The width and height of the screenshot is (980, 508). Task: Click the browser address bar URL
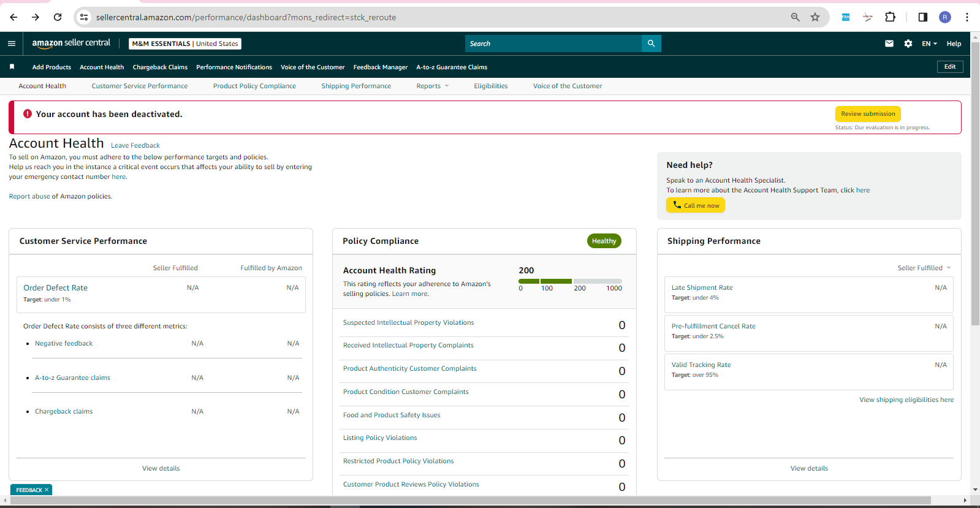coord(246,17)
